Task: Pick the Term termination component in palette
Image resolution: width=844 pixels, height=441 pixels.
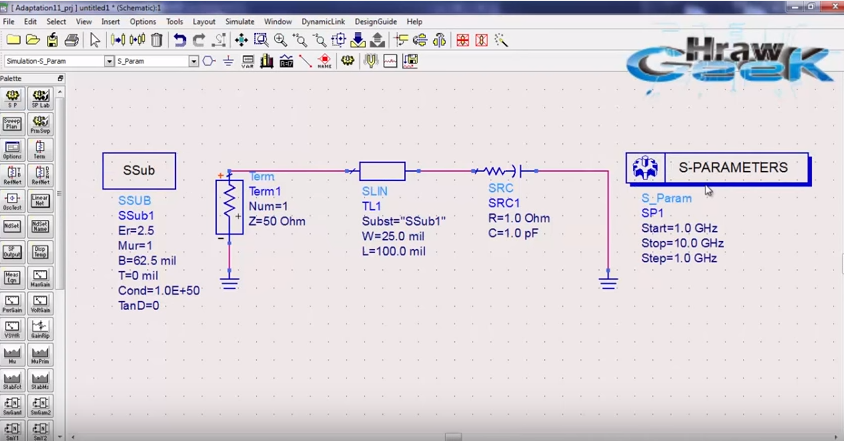Action: (40, 149)
